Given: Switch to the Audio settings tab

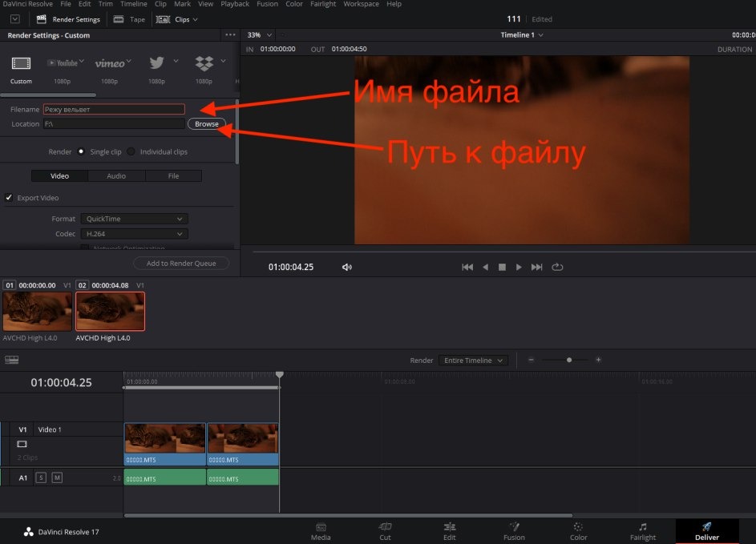Looking at the screenshot, I should (x=116, y=176).
